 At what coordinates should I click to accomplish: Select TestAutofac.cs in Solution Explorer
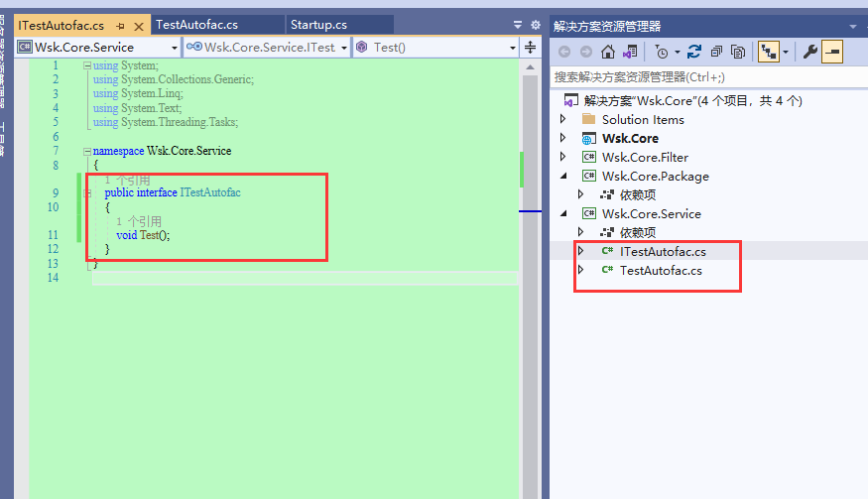[x=661, y=270]
